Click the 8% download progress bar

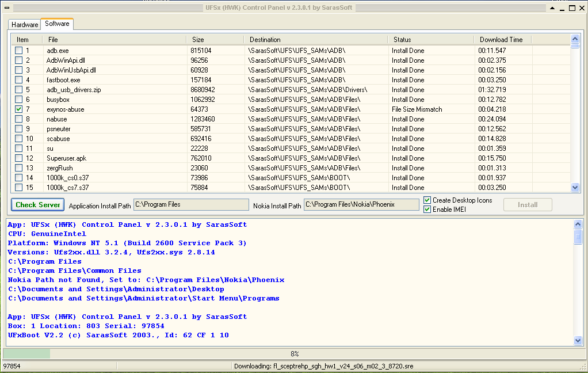pos(294,353)
